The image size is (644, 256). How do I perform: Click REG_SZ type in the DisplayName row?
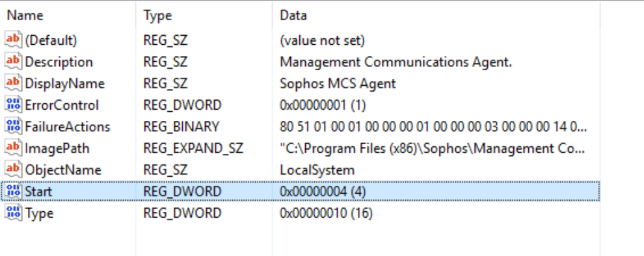(165, 84)
